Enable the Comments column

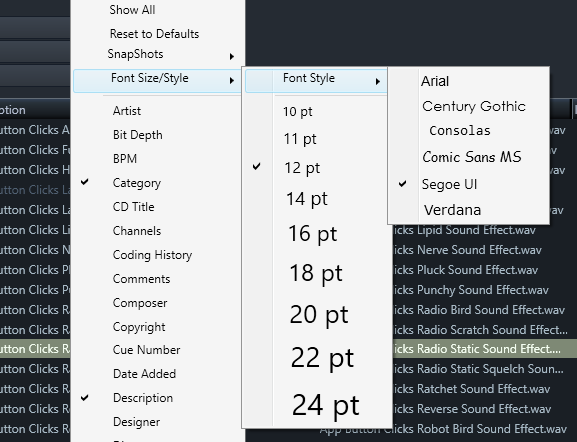coord(141,279)
